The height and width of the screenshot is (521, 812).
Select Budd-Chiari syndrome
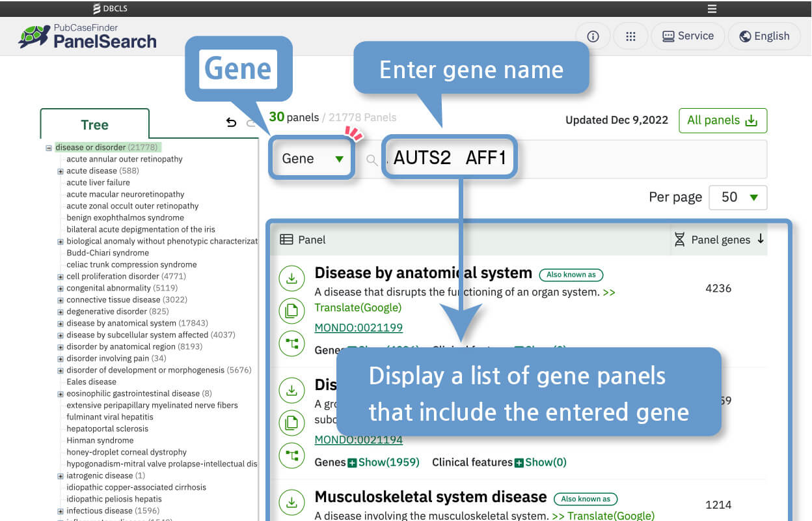coord(107,253)
